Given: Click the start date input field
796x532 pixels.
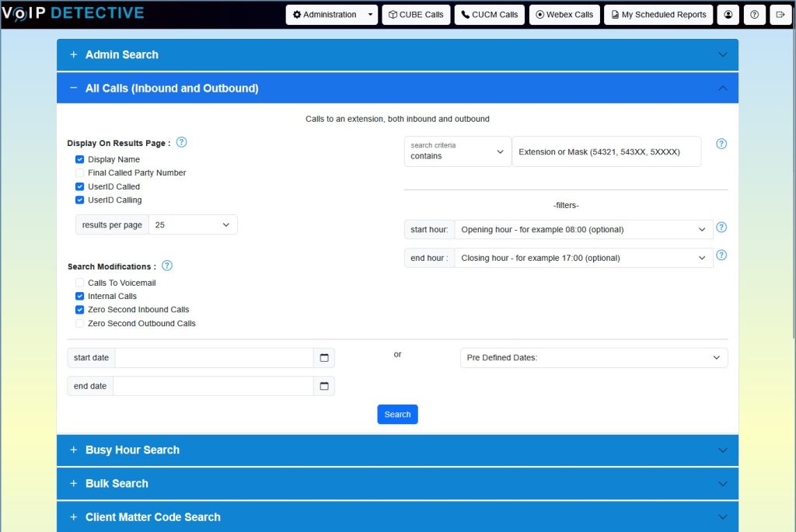Looking at the screenshot, I should tap(215, 358).
